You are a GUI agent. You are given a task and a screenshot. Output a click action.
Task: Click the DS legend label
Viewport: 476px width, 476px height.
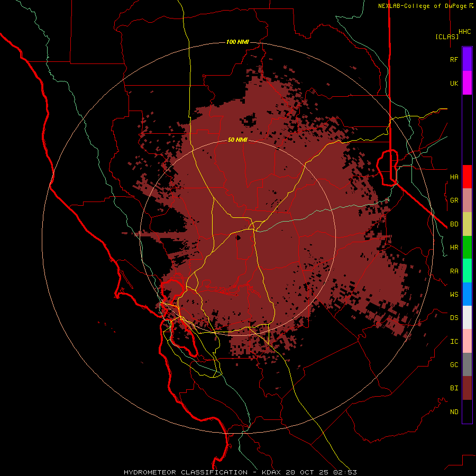pos(454,318)
